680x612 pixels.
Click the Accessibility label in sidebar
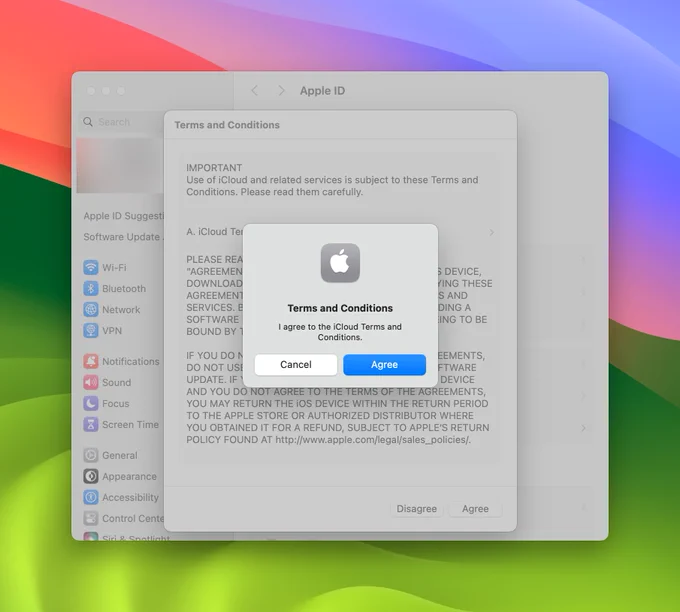tap(131, 497)
